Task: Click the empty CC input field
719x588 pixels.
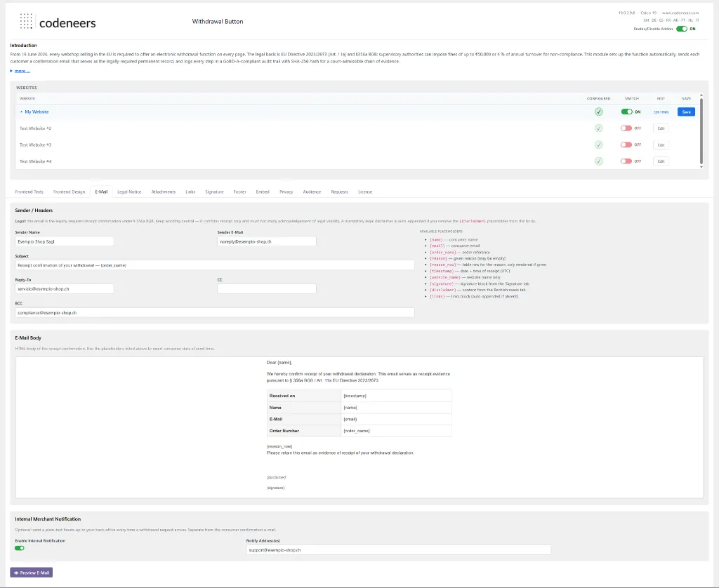Action: (x=266, y=288)
